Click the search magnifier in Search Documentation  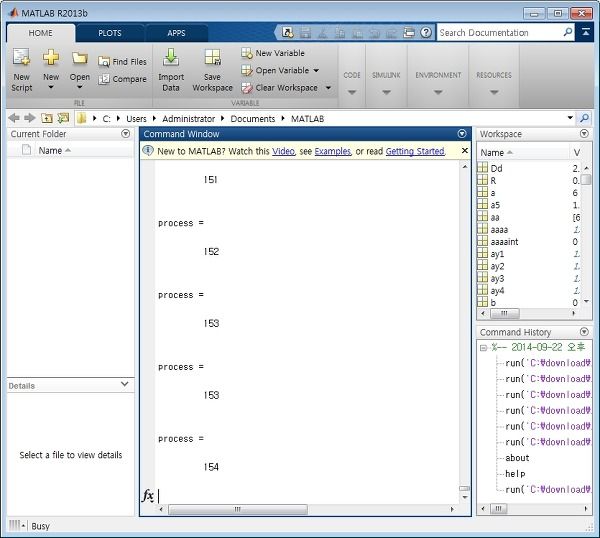[x=568, y=32]
